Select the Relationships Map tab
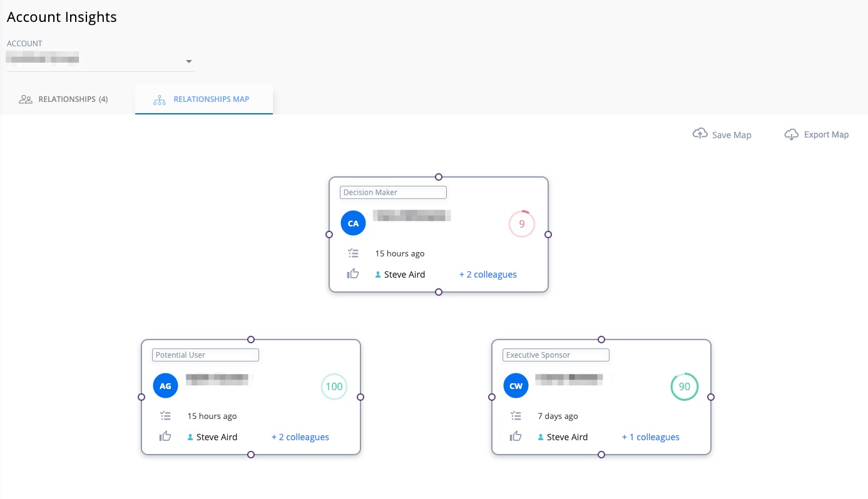The image size is (868, 499). [203, 99]
